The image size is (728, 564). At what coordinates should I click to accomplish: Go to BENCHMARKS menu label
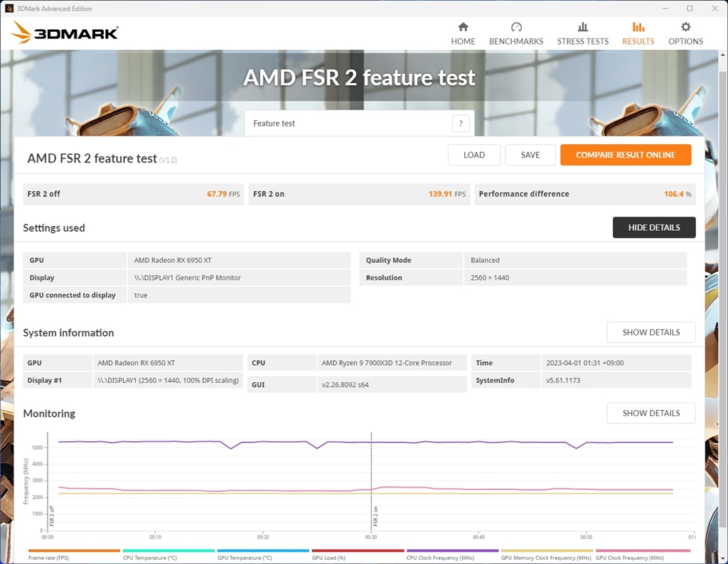coord(516,41)
